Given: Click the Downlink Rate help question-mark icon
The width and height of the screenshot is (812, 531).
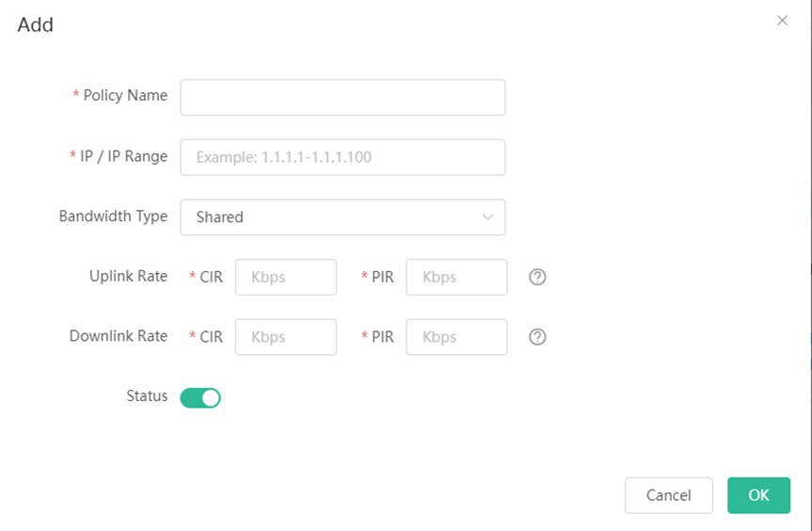Looking at the screenshot, I should (537, 337).
